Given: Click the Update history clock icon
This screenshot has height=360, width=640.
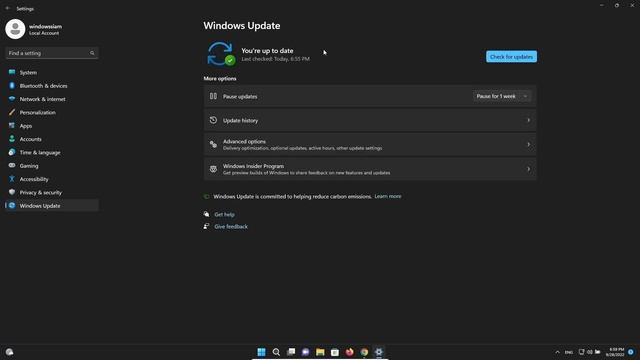Looking at the screenshot, I should tap(213, 120).
